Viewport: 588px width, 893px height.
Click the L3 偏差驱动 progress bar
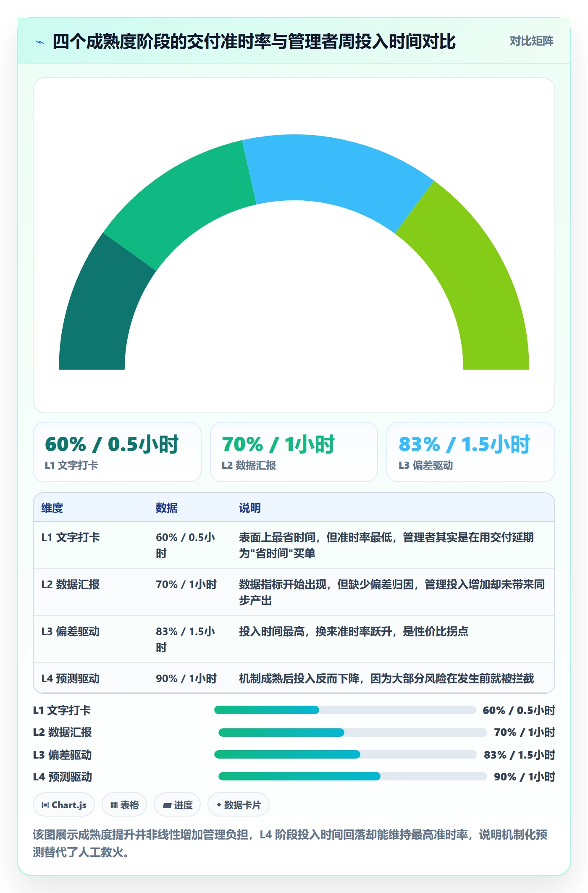(346, 754)
